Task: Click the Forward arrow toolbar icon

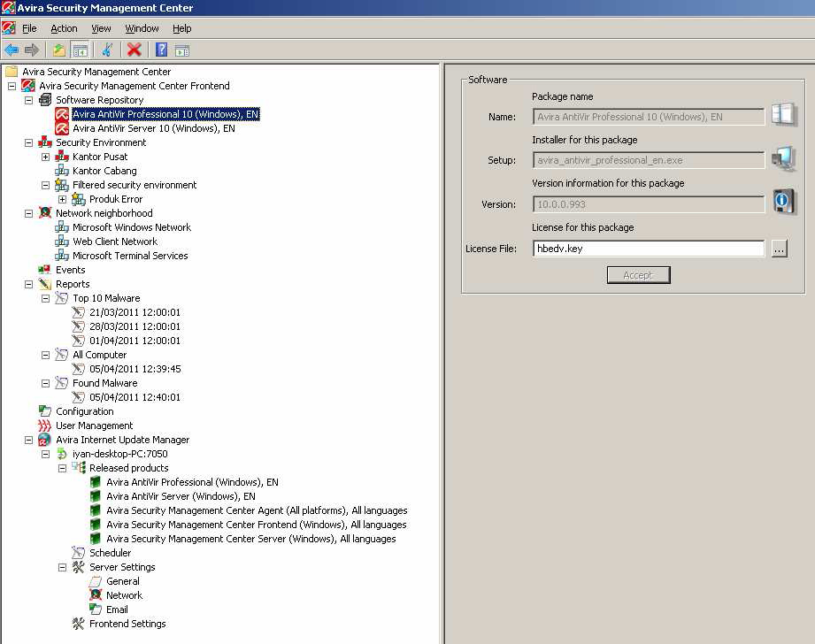Action: (x=32, y=50)
